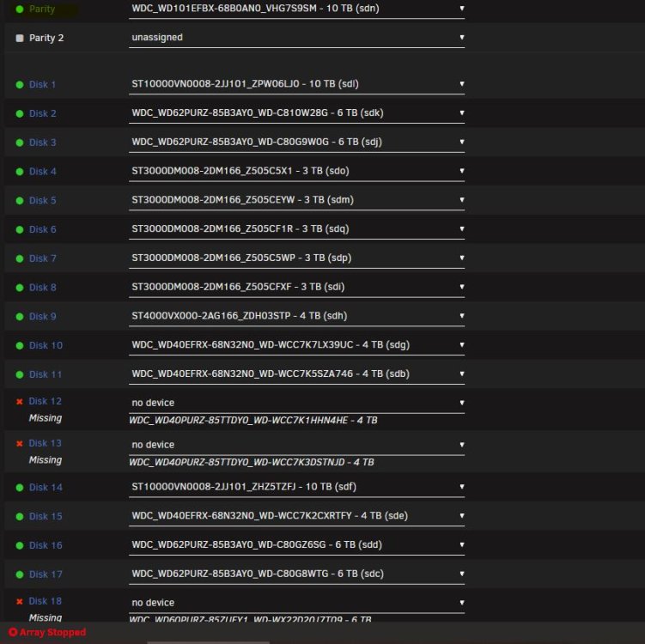The width and height of the screenshot is (645, 644).
Task: Click the green status icon for Disk 15
Action: 20,517
